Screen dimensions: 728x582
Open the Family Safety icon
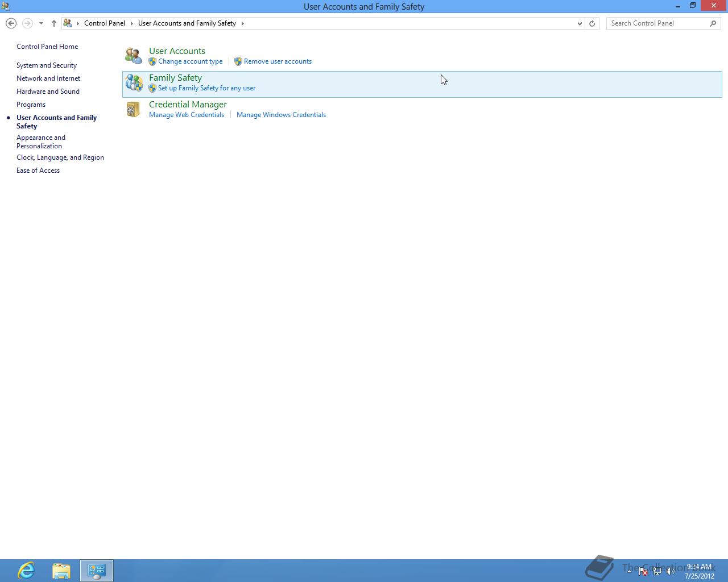coord(134,82)
